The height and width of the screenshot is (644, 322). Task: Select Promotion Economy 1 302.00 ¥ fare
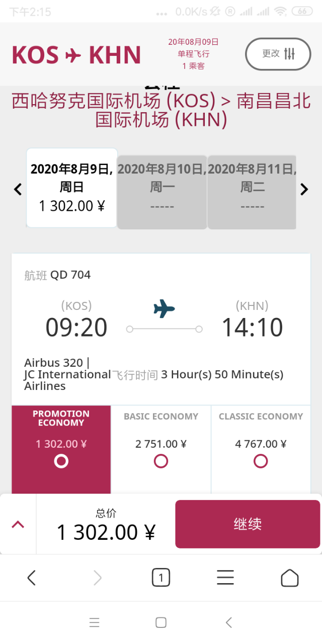pyautogui.click(x=61, y=449)
